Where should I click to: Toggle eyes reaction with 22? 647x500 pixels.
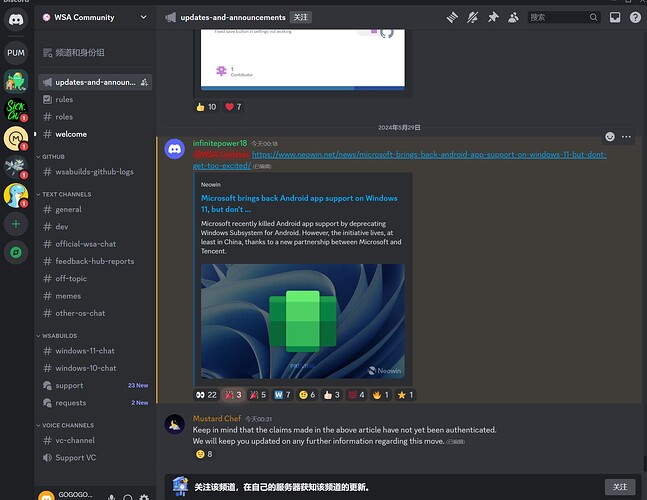coord(206,395)
